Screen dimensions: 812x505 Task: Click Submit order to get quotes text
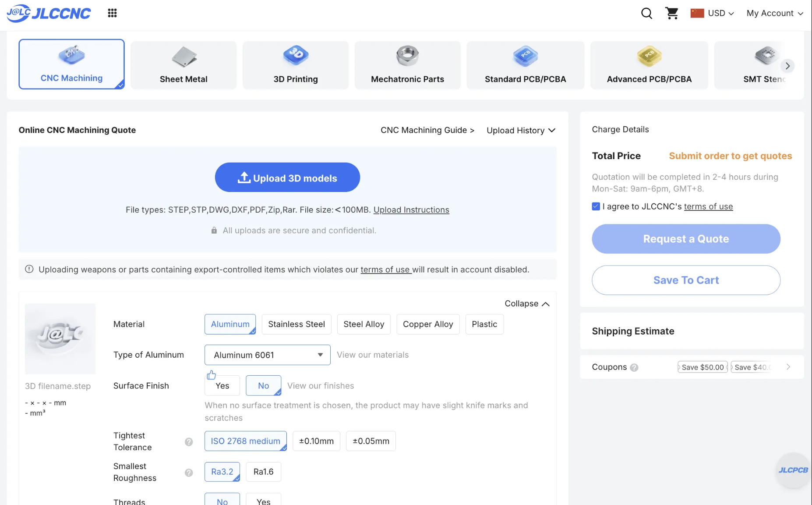coord(730,156)
